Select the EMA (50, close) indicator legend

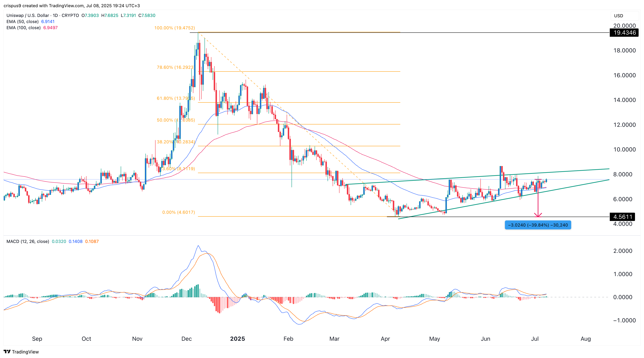coord(23,21)
